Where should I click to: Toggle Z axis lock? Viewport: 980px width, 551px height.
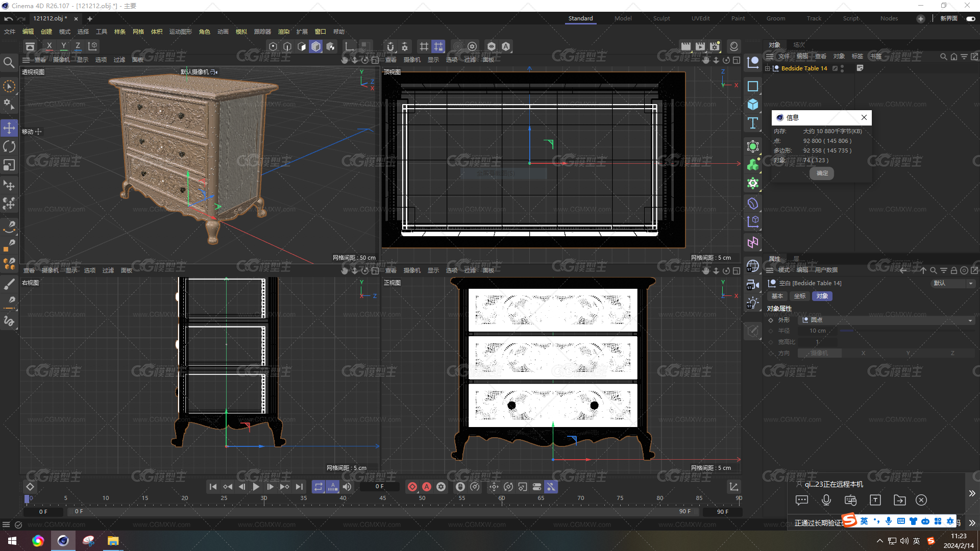pos(78,46)
